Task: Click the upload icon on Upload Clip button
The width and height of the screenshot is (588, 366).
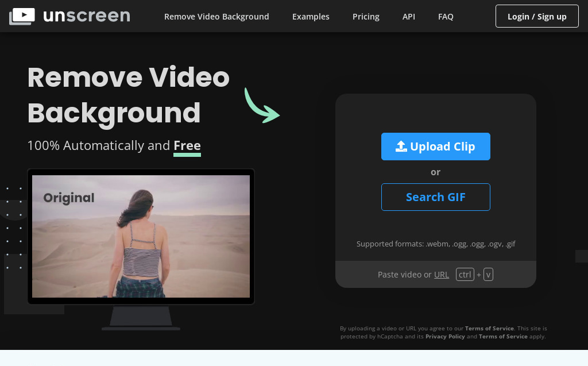Action: [401, 146]
